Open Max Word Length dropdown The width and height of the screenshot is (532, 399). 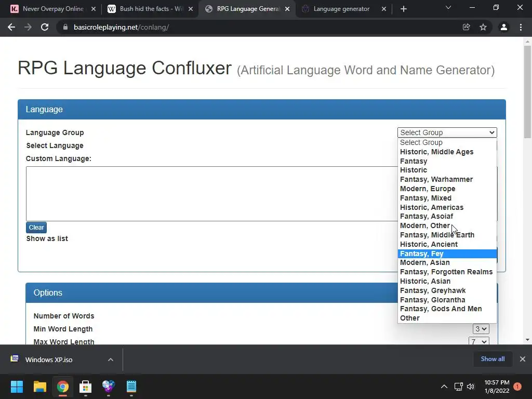(478, 341)
